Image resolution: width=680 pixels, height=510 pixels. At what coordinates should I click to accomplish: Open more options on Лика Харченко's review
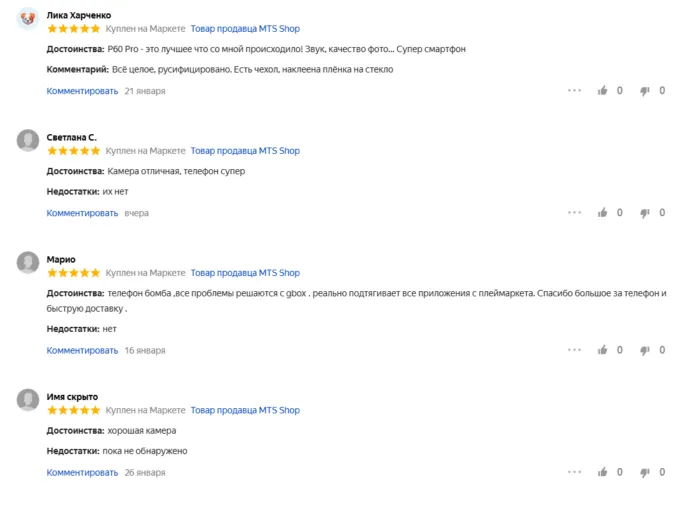pos(574,91)
